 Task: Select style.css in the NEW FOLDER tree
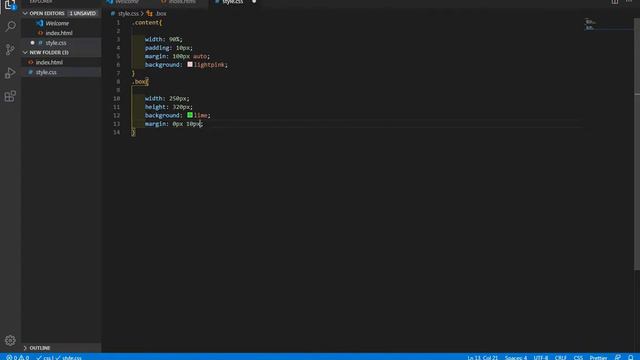click(x=46, y=72)
